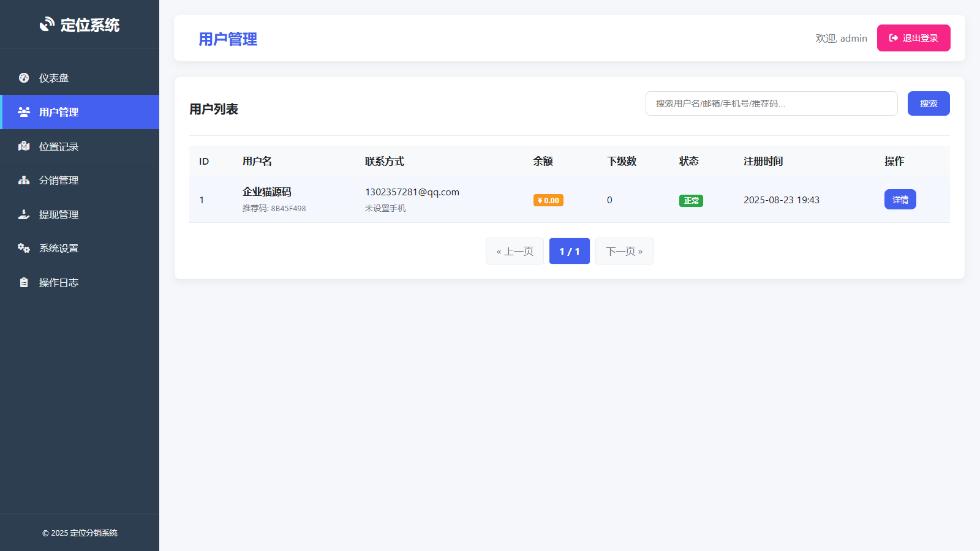Navigate to 提现管理 page

tap(59, 214)
